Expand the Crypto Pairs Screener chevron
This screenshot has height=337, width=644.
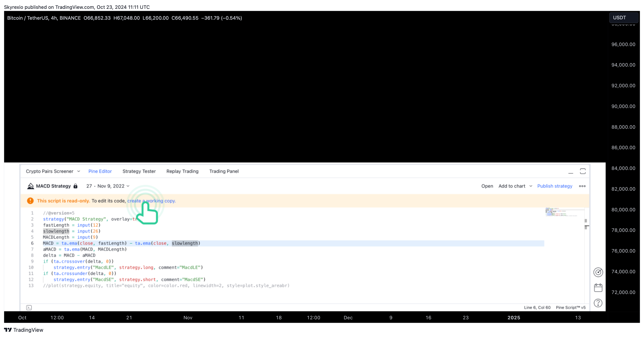79,171
